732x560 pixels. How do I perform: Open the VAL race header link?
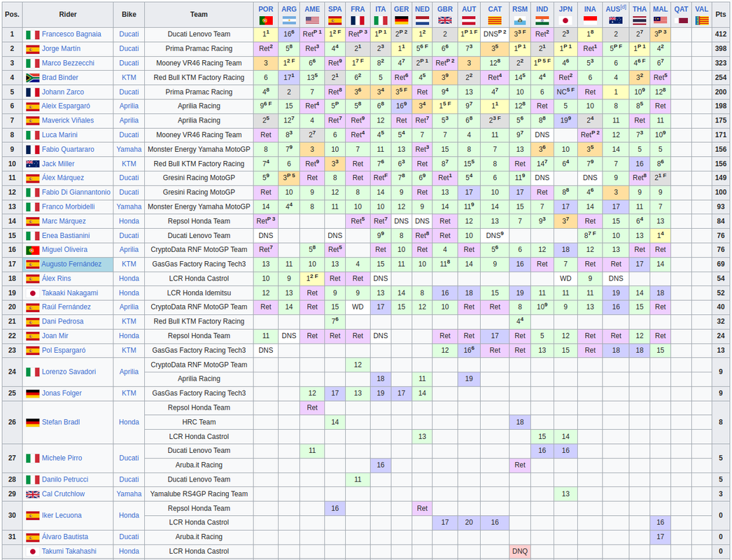[701, 9]
